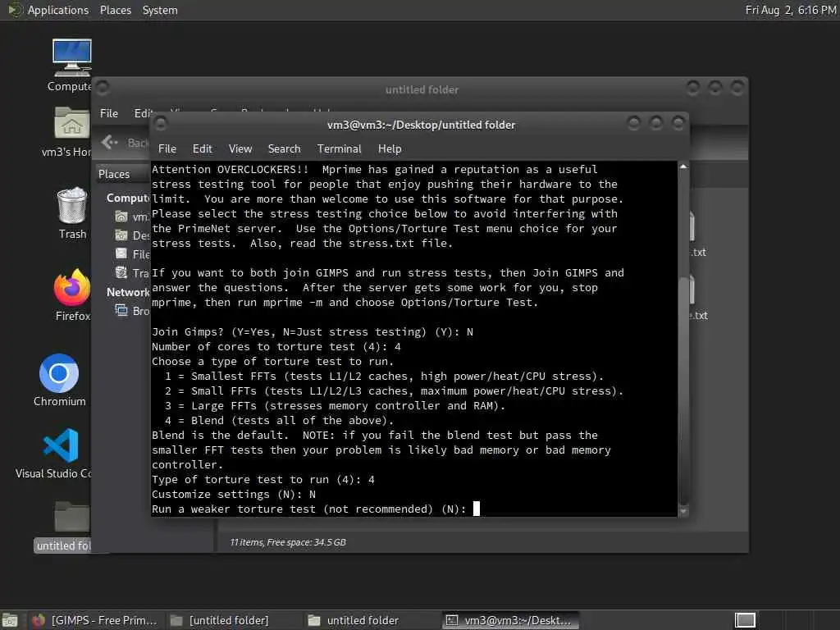Open the terminal File menu

(167, 149)
